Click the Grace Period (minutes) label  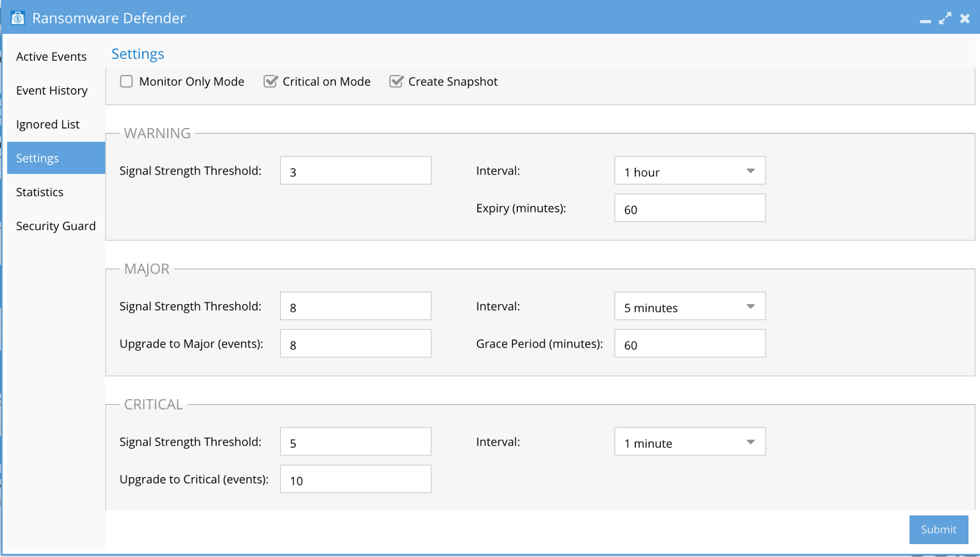click(x=539, y=344)
